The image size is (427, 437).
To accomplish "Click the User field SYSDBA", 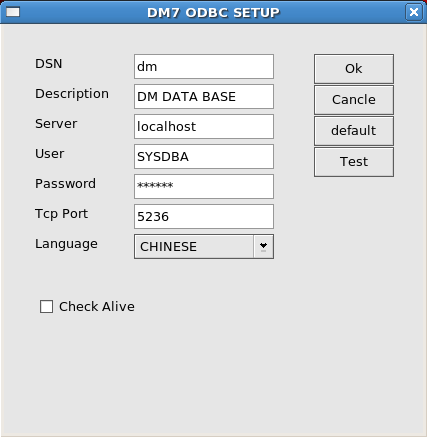I will (204, 157).
